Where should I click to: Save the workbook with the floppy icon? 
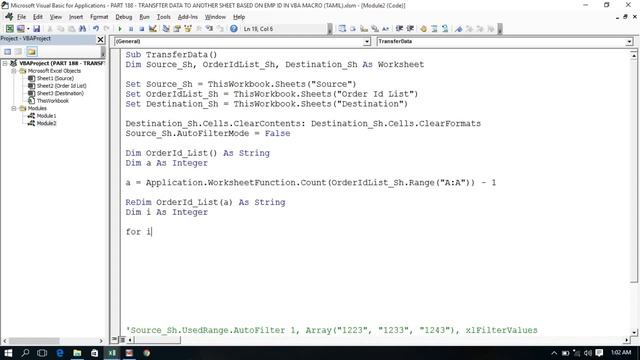coord(36,29)
